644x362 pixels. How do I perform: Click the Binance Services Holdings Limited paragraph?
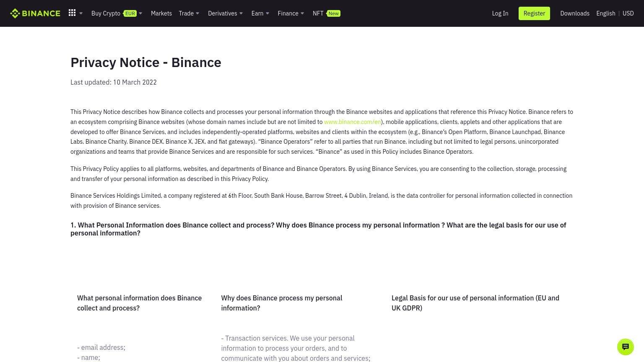pyautogui.click(x=321, y=201)
